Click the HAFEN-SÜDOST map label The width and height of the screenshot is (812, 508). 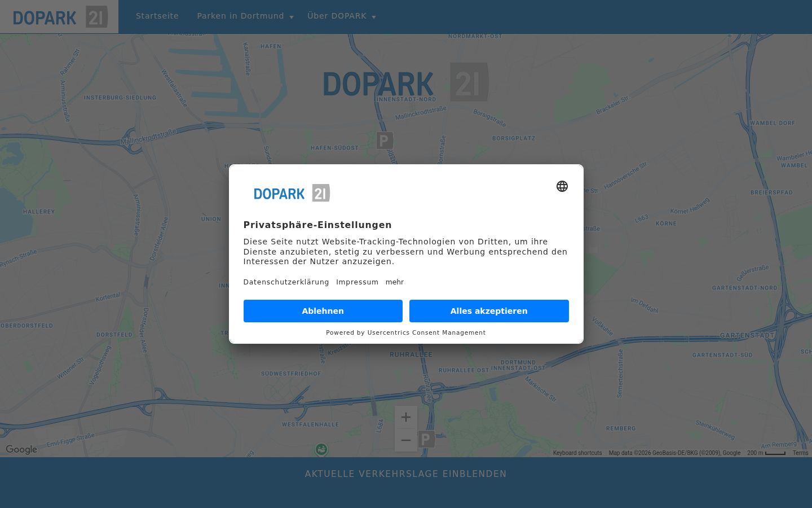point(334,148)
